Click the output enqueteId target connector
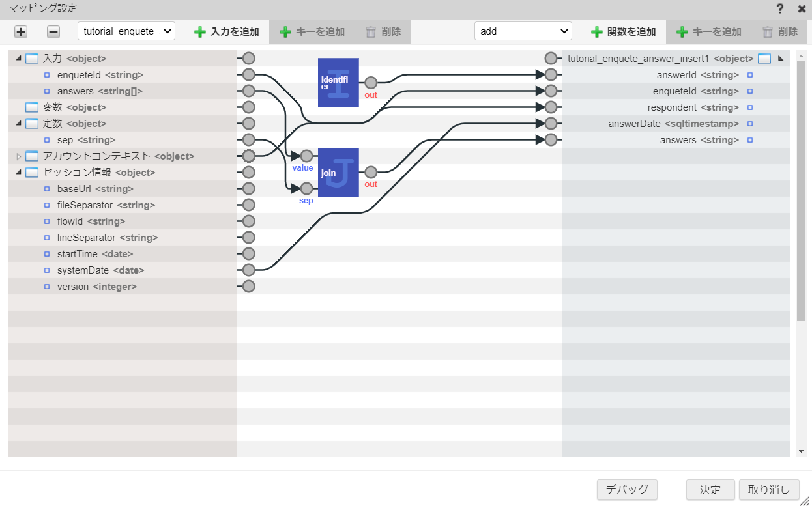812x508 pixels. point(551,91)
